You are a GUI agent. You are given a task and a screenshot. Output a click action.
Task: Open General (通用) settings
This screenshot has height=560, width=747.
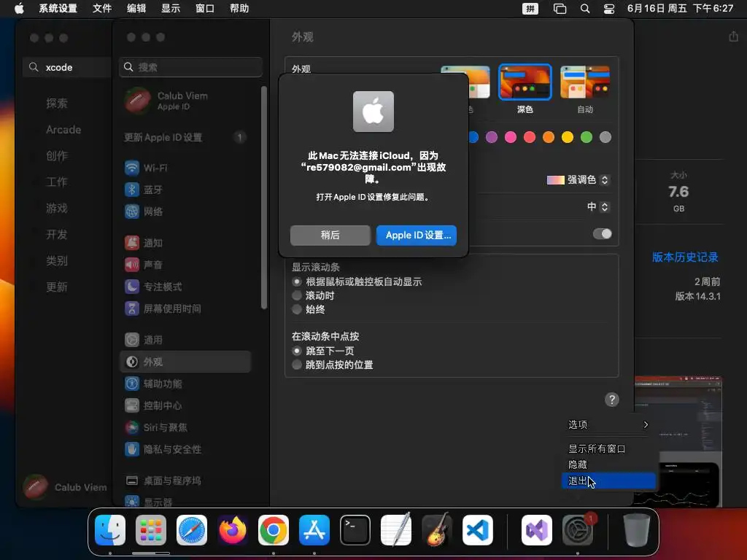coord(185,340)
